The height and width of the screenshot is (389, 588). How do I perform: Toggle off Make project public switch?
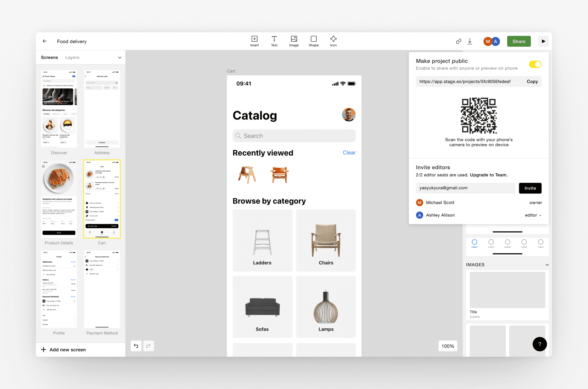tap(535, 64)
